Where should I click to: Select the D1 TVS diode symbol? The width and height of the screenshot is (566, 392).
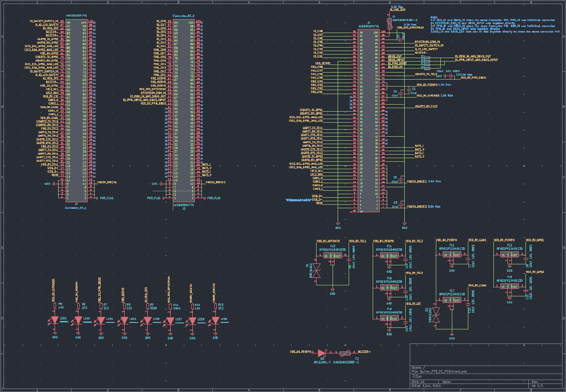pyautogui.click(x=317, y=270)
